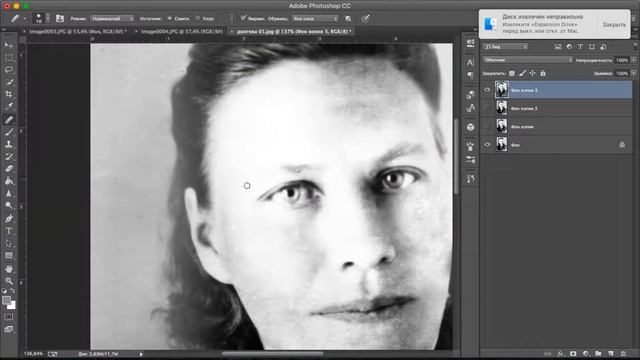Hide the 'Фон' background layer

487,144
